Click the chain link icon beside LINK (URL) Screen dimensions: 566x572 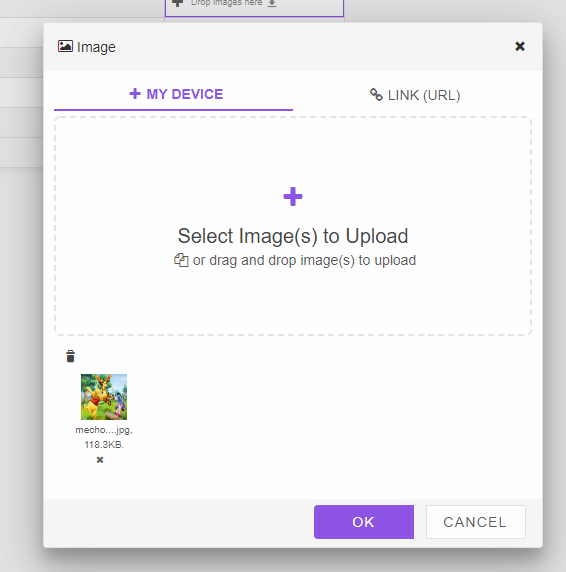click(376, 94)
